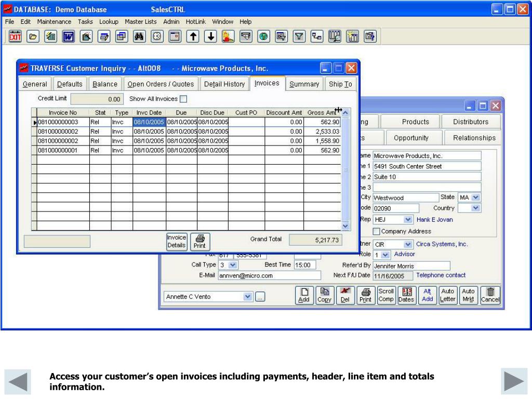Click the Gross Amt cell 2,533.03
532x399 pixels.
tap(322, 131)
